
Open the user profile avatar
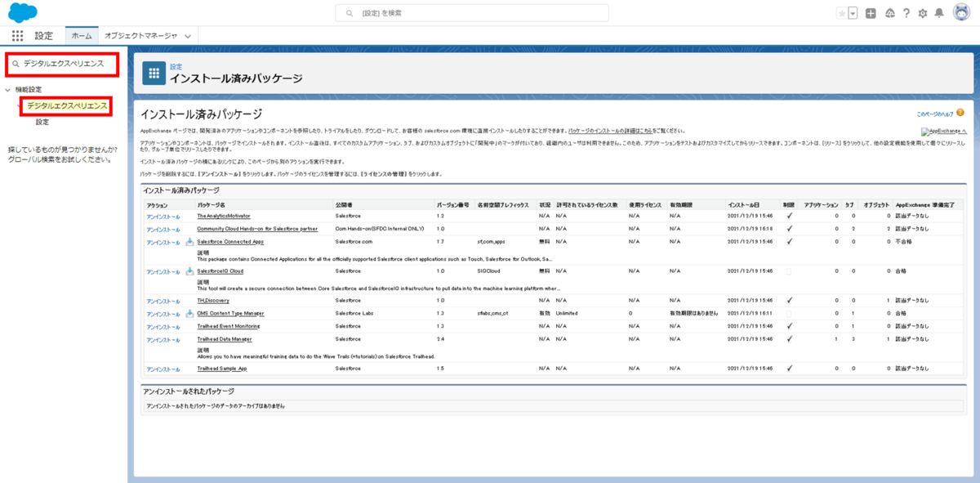961,13
